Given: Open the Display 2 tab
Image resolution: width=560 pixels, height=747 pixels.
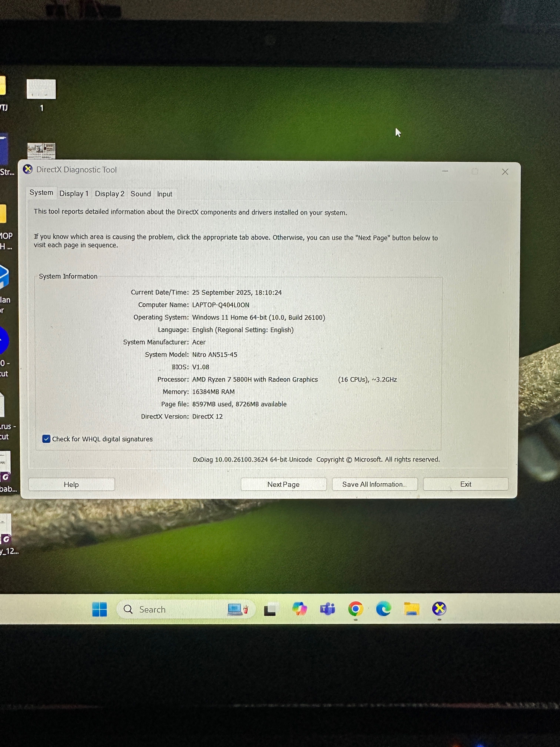Looking at the screenshot, I should 109,193.
